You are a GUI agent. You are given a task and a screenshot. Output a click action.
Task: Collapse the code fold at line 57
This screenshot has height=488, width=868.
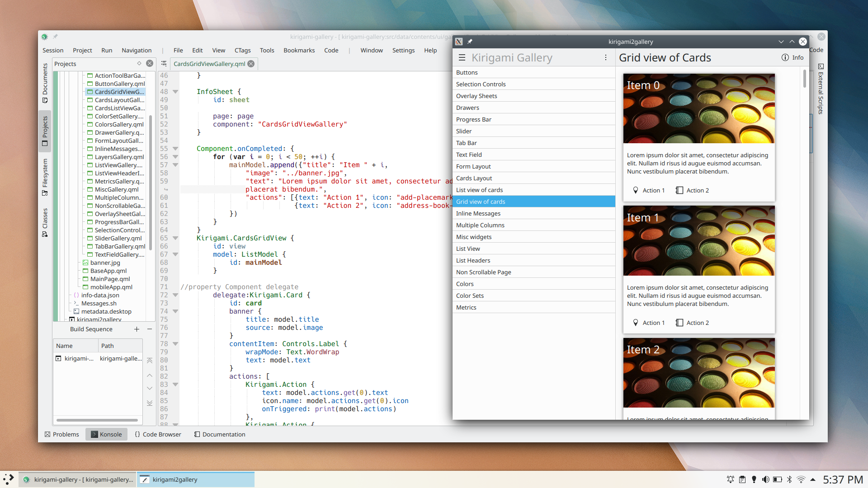[x=175, y=165]
